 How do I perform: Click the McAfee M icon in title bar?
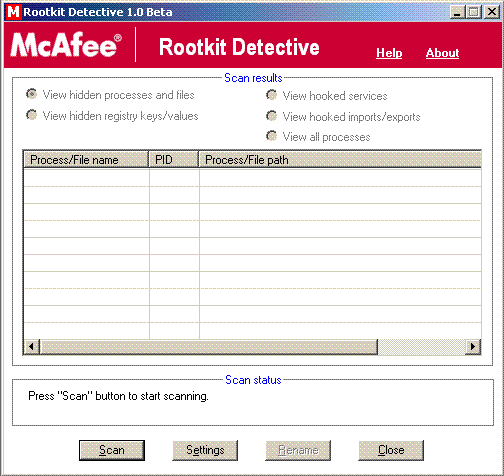coord(14,12)
